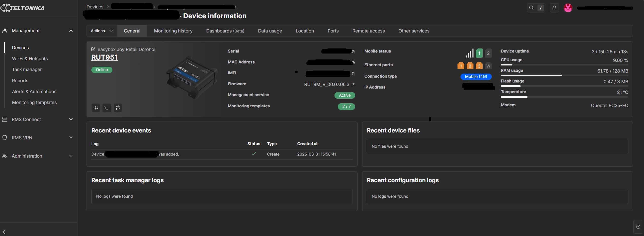The width and height of the screenshot is (644, 236).
Task: Switch to the General tab
Action: point(132,31)
